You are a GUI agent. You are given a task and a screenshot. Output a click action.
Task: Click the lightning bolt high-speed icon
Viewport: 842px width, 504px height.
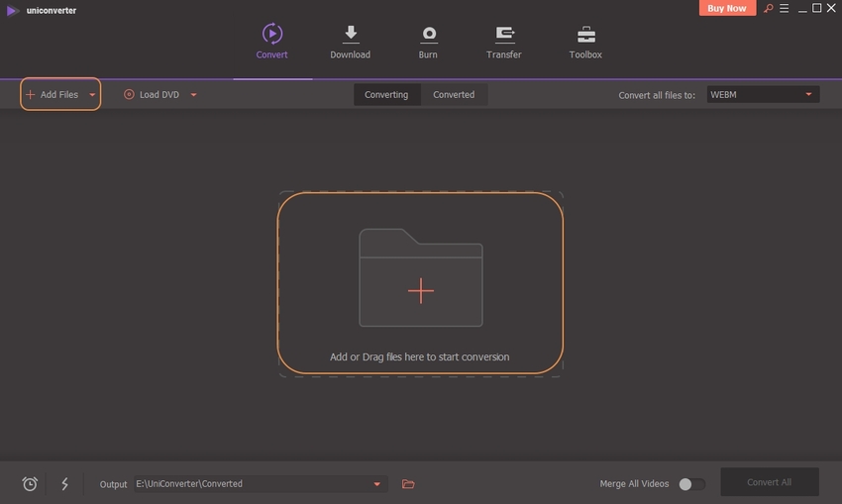click(65, 484)
